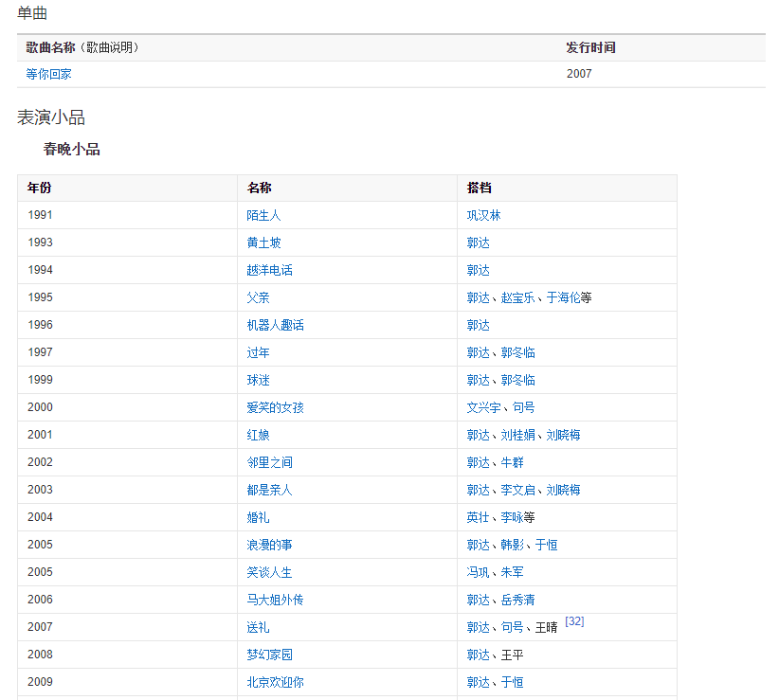Click 牛群 in the 2002 row

[512, 462]
